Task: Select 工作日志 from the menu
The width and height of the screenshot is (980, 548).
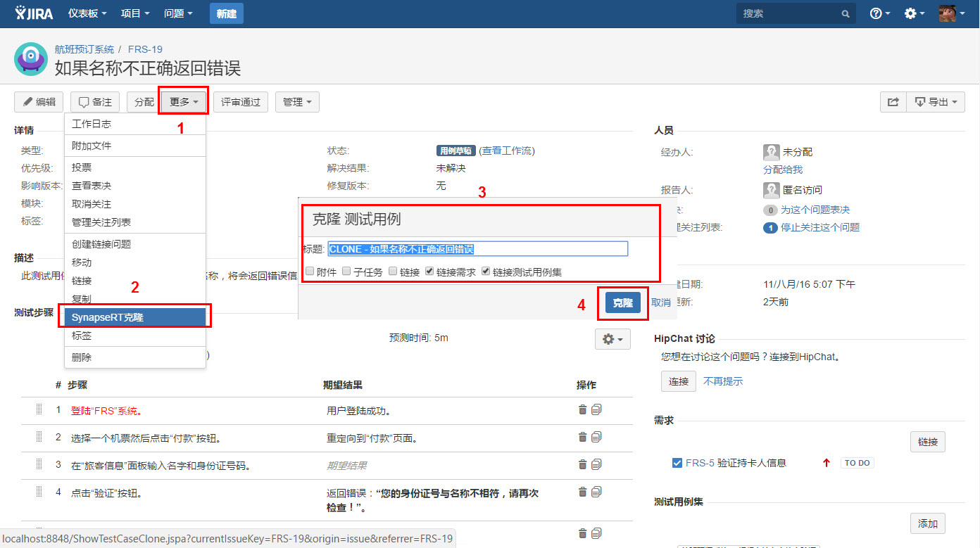Action: pyautogui.click(x=135, y=124)
